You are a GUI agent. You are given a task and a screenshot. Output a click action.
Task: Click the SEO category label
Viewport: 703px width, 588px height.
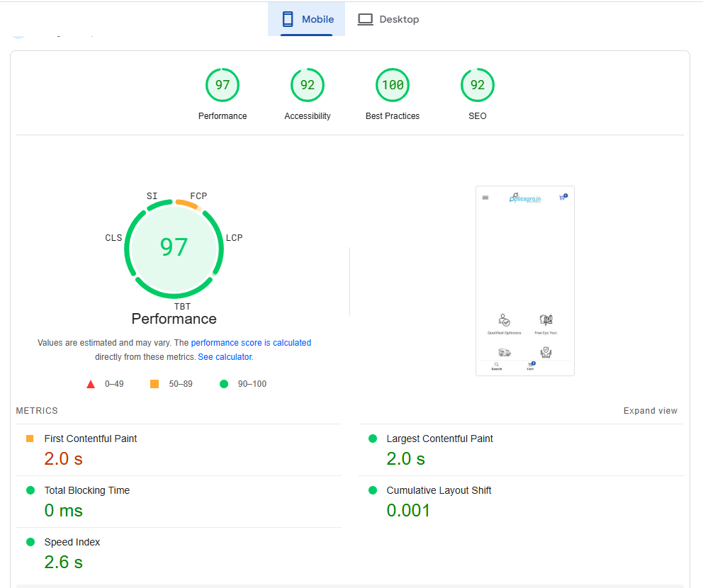(478, 116)
